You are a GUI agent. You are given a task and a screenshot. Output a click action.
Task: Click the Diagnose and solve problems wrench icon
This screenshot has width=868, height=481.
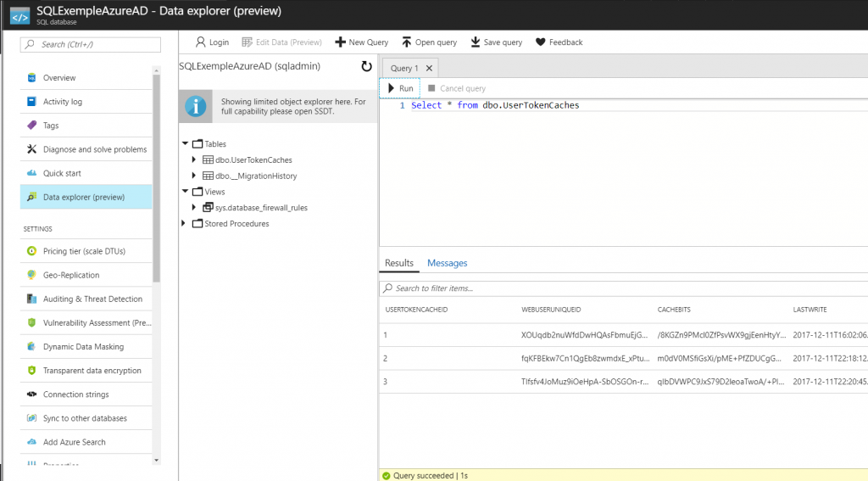click(31, 149)
